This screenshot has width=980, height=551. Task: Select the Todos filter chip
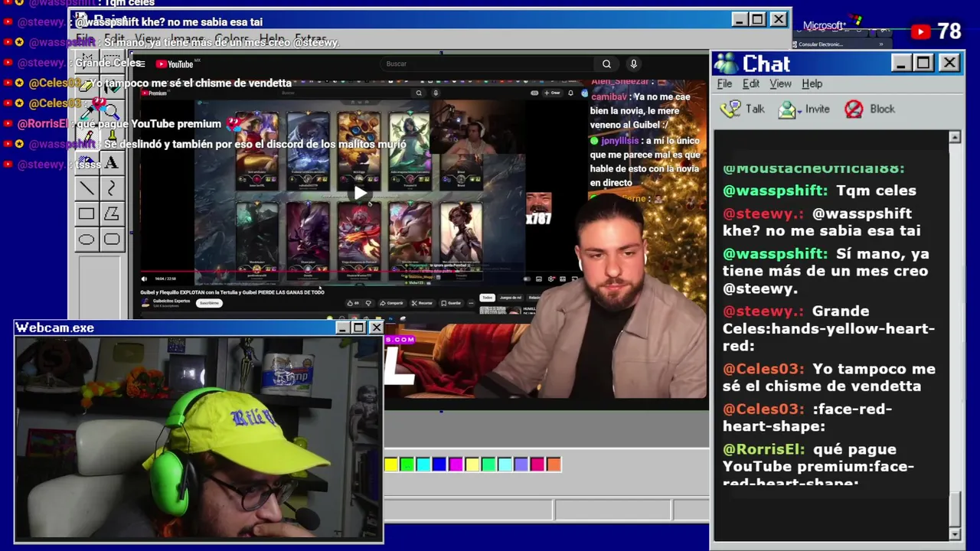point(487,298)
